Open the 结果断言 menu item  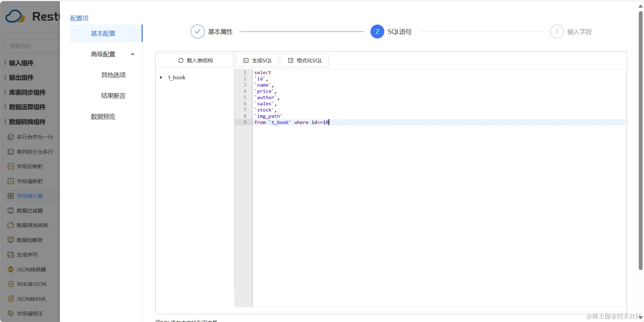[x=113, y=96]
